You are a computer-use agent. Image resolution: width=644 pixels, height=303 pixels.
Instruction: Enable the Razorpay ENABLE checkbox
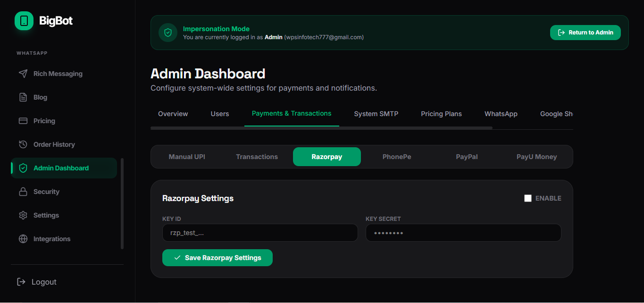[x=528, y=198]
